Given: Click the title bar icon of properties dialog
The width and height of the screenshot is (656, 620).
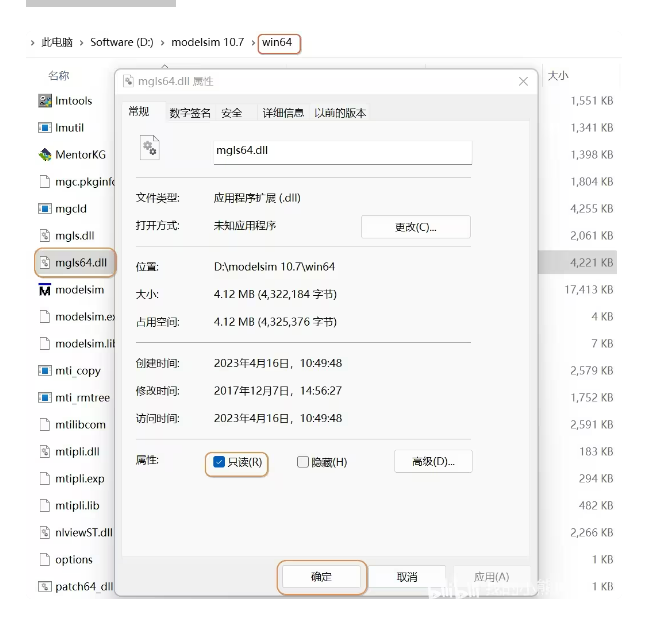Looking at the screenshot, I should (x=128, y=81).
